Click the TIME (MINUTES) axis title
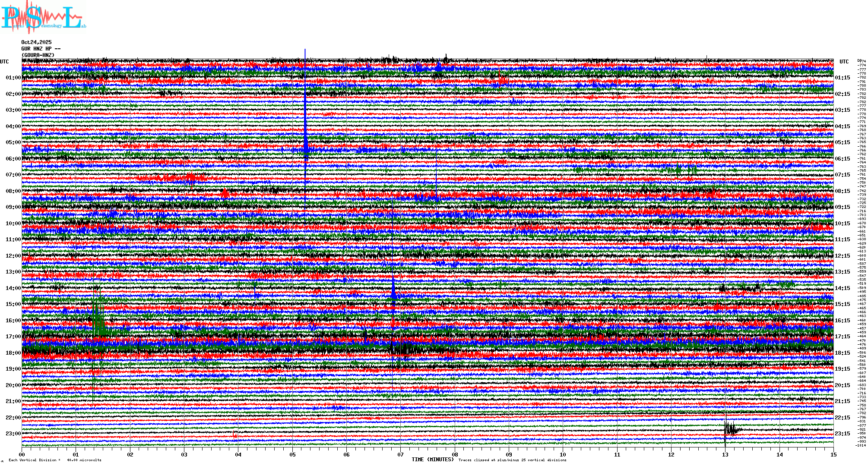The image size is (868, 466). (x=433, y=460)
